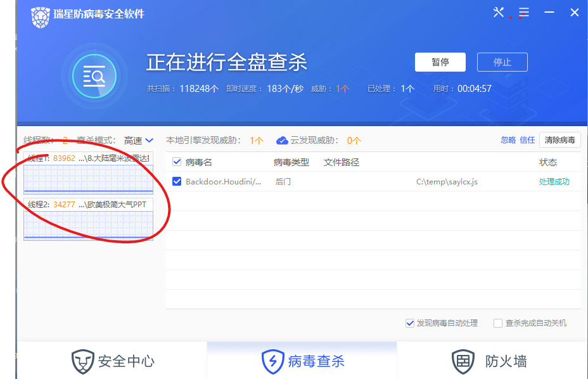Click the 用时 00:04:57 timer
Screen dimensions: 588x379
463,89
